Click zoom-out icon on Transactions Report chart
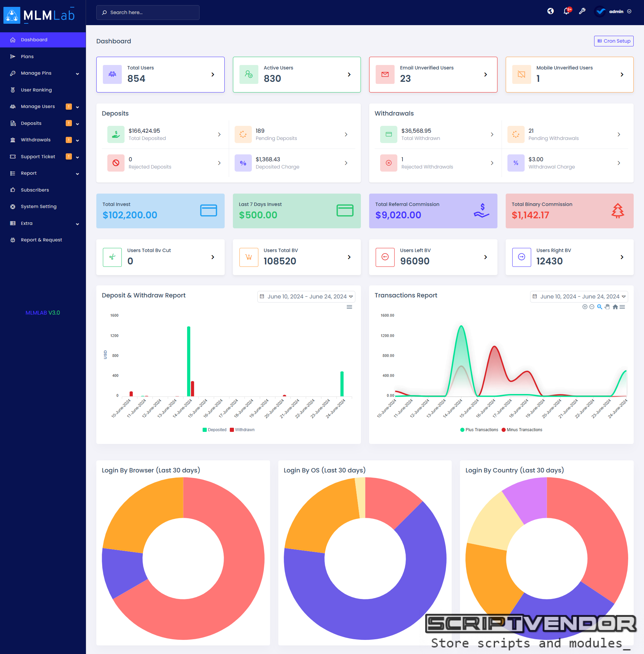Viewport: 644px width, 654px height. pos(592,307)
